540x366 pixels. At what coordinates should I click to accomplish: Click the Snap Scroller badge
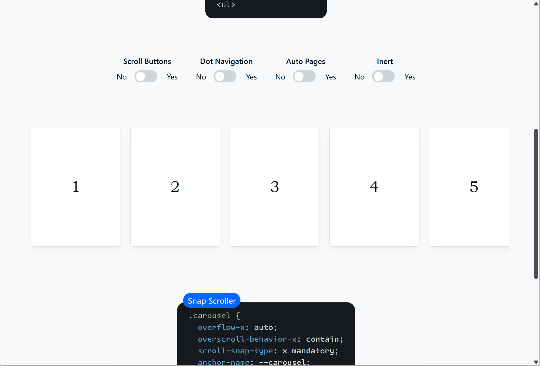(x=211, y=301)
